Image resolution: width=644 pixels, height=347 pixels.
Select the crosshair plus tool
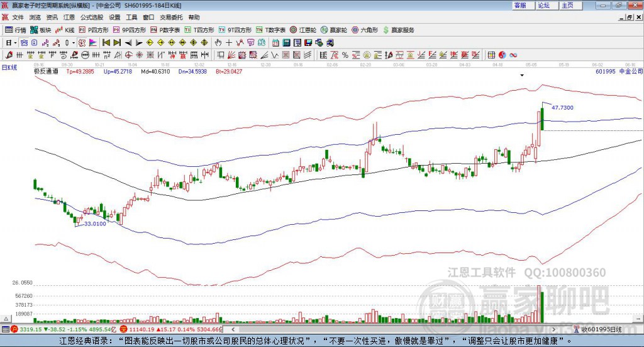coord(229,43)
